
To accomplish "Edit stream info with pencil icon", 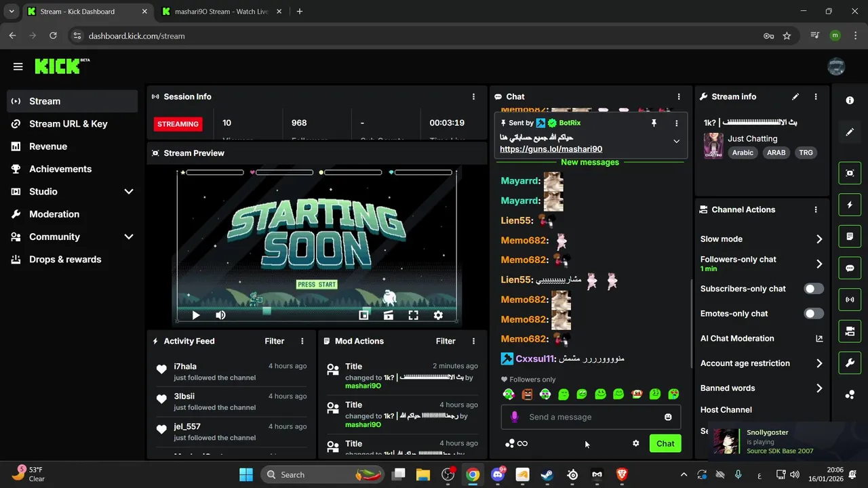I will [x=795, y=97].
